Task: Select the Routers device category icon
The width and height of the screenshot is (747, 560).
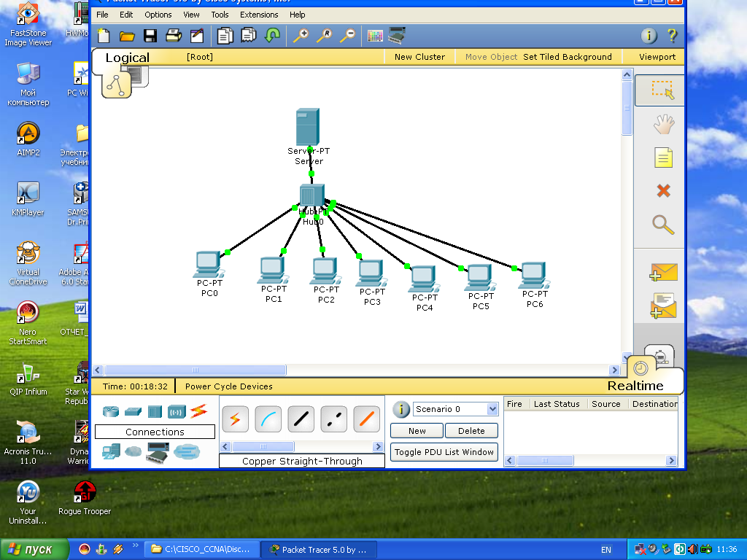Action: pos(111,411)
